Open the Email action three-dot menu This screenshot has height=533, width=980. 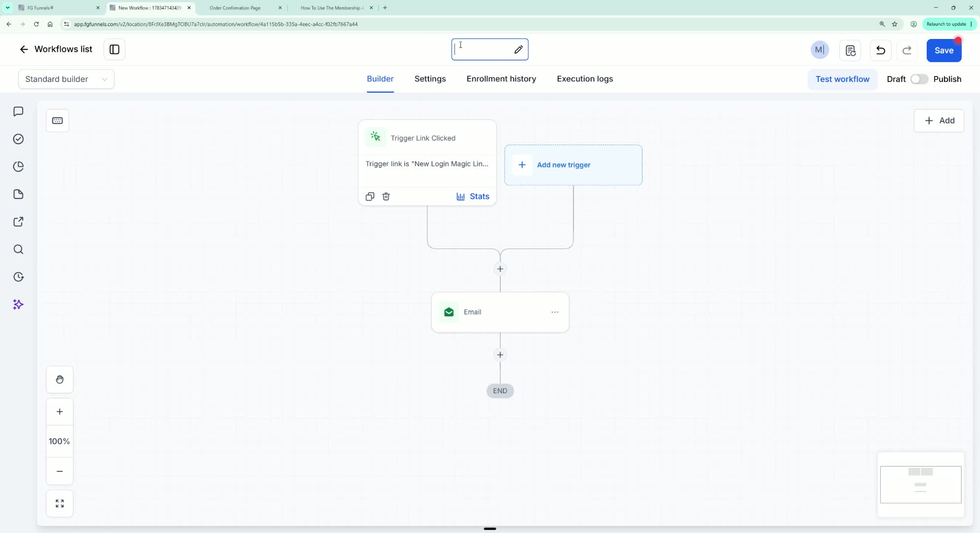pyautogui.click(x=555, y=312)
